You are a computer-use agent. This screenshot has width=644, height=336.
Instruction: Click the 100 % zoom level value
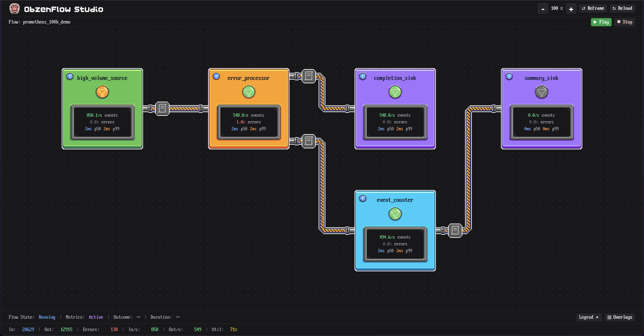(x=557, y=8)
